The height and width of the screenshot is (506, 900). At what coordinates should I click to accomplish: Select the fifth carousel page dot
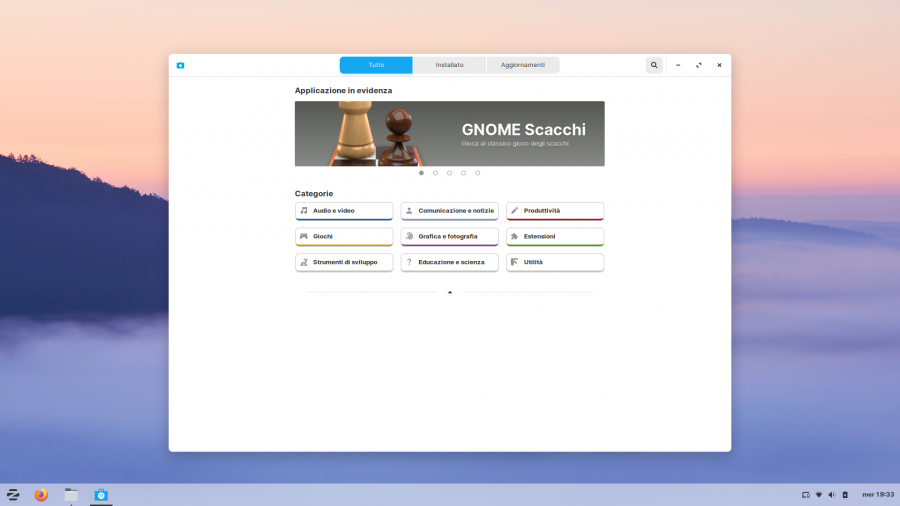477,173
